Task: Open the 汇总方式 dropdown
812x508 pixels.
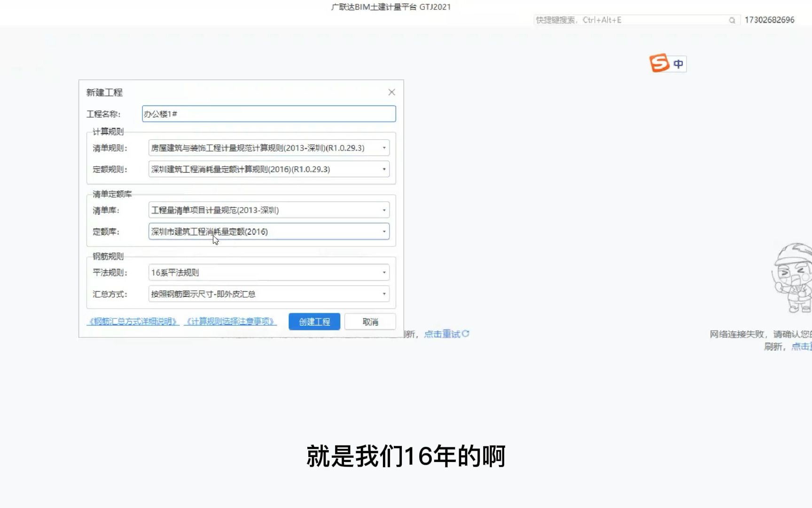Action: (269, 294)
